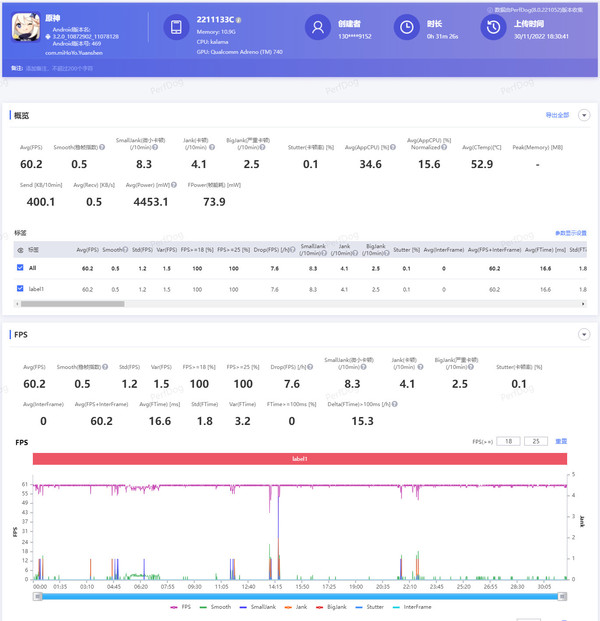Toggle the All row checkbox
The image size is (600, 621).
pos(21,268)
